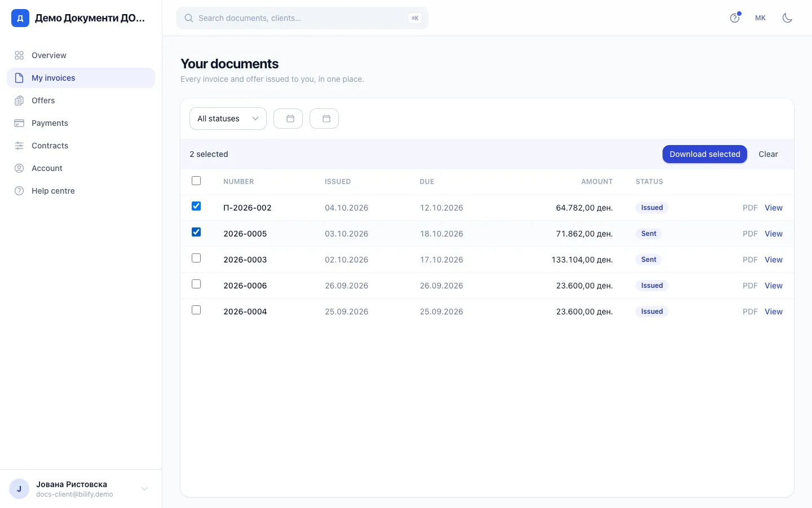Image resolution: width=812 pixels, height=508 pixels.
Task: Uncheck the П-2026-002 row checkbox
Action: click(196, 206)
